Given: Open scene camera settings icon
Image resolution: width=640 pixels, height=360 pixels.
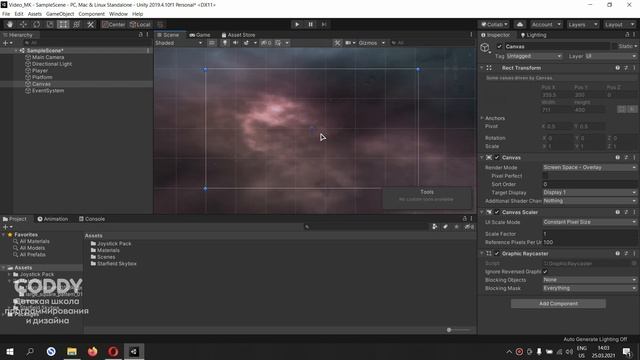Looking at the screenshot, I should (350, 43).
